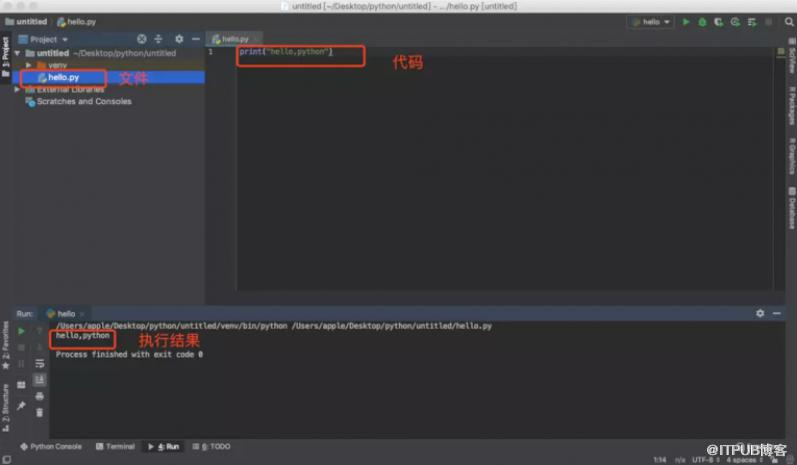This screenshot has width=797, height=465.
Task: Toggle tool window buttons icon bottom-left
Action: click(x=7, y=459)
